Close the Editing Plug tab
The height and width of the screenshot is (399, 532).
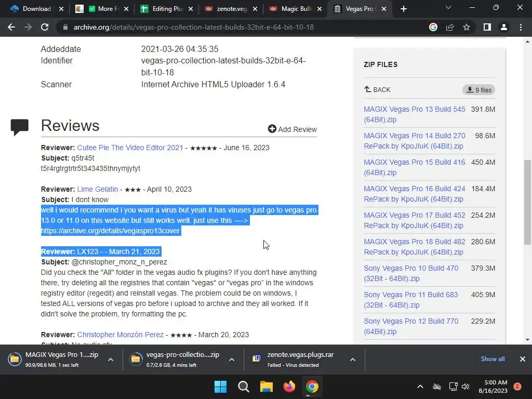coord(191,9)
